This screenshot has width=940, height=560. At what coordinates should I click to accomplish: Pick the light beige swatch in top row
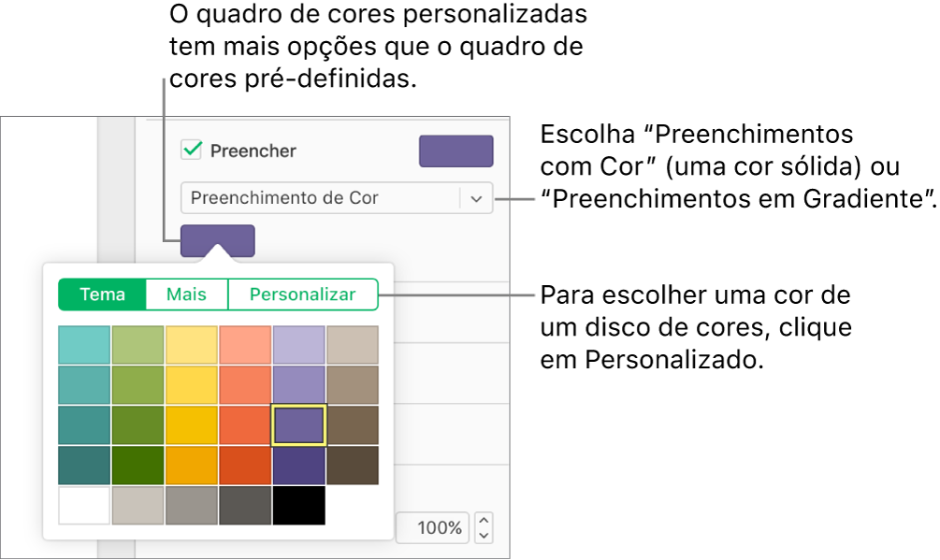pyautogui.click(x=353, y=344)
